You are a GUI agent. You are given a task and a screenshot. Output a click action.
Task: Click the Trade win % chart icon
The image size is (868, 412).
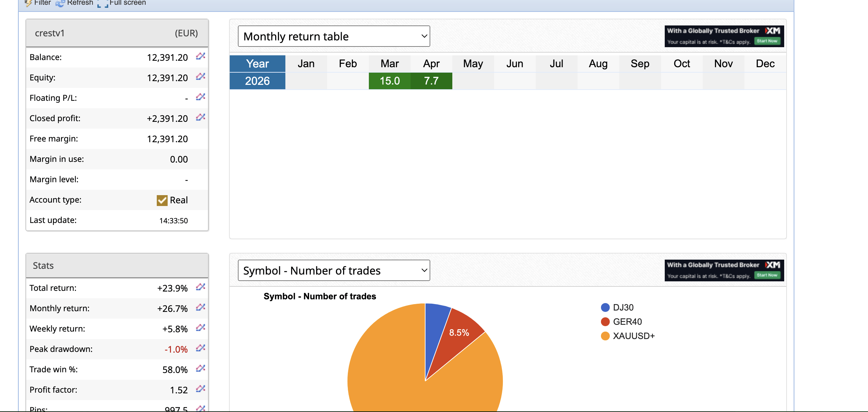pos(200,369)
